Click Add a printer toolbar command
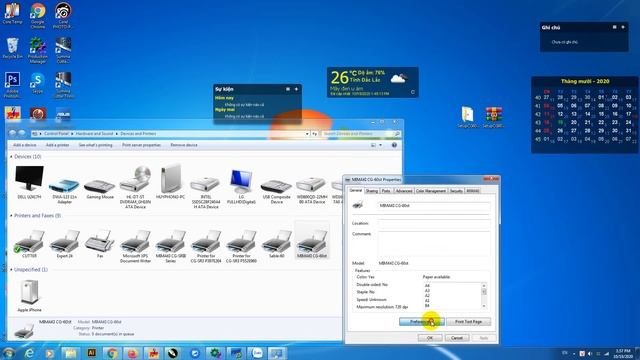The width and height of the screenshot is (640, 360). tap(57, 145)
